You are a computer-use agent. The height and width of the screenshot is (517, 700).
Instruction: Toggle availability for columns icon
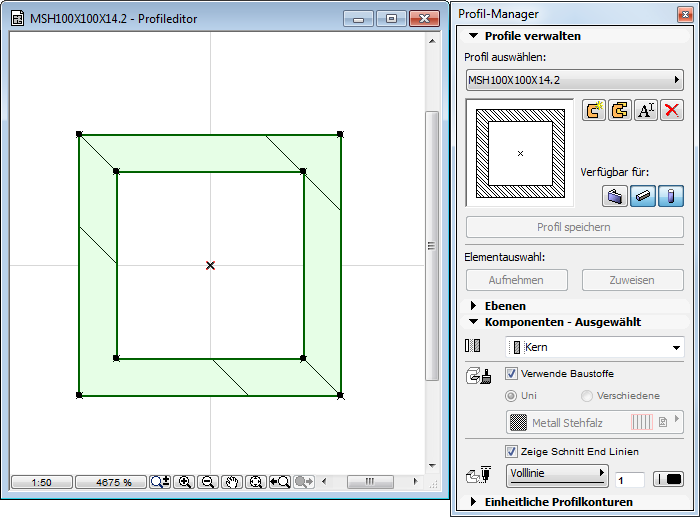pyautogui.click(x=671, y=196)
